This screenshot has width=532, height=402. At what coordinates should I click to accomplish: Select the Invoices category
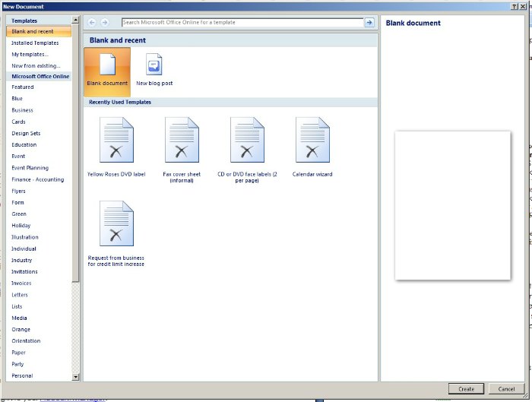(x=21, y=283)
